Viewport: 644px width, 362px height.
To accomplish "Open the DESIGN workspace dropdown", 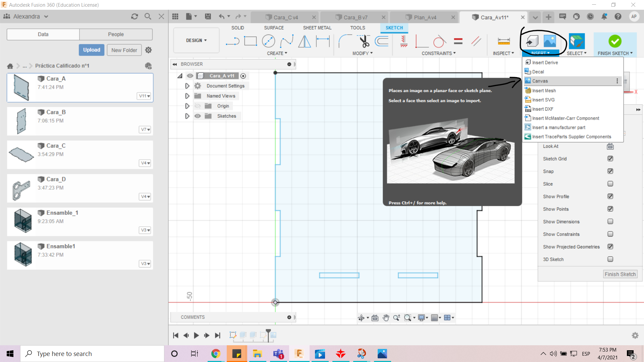I will (x=196, y=40).
